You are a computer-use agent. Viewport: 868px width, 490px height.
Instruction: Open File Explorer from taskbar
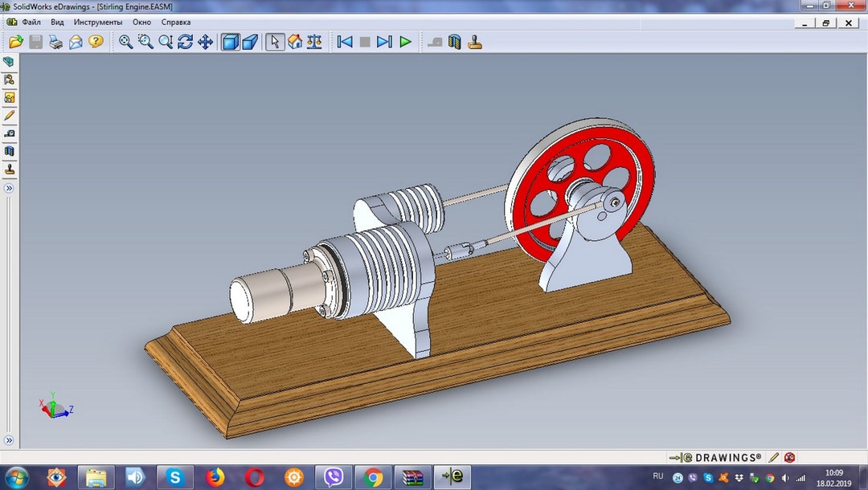tap(96, 476)
